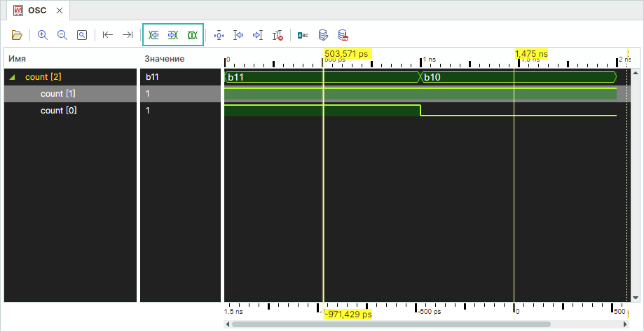Zoom out of the waveform

[62, 35]
